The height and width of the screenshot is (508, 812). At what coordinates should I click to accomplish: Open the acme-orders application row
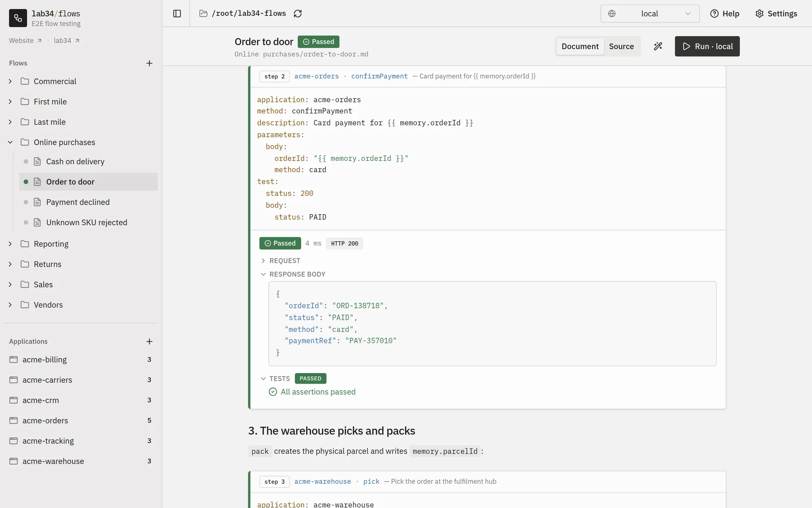click(x=81, y=421)
